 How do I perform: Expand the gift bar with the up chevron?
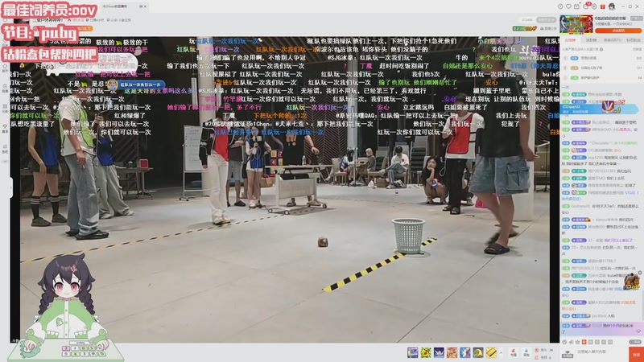tap(501, 352)
